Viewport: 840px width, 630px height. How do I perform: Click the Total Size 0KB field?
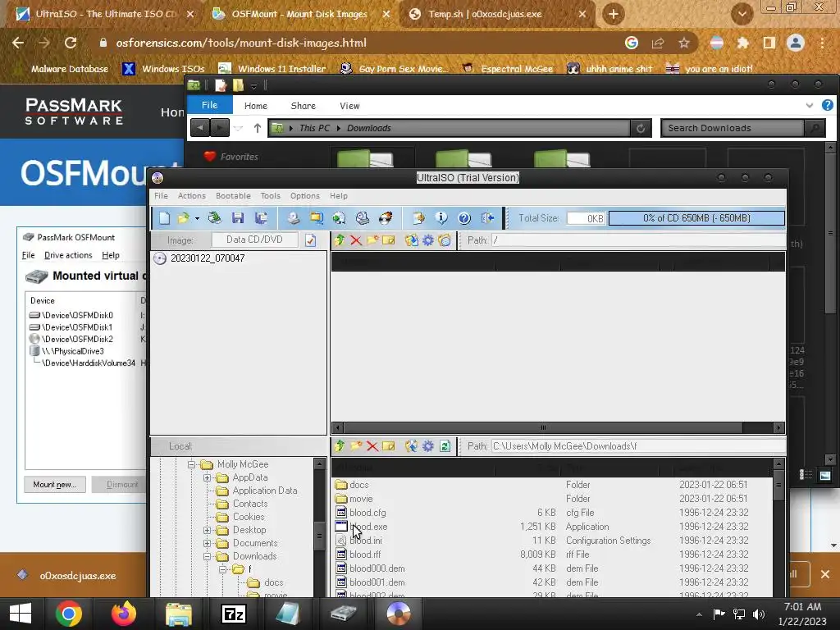pyautogui.click(x=586, y=218)
